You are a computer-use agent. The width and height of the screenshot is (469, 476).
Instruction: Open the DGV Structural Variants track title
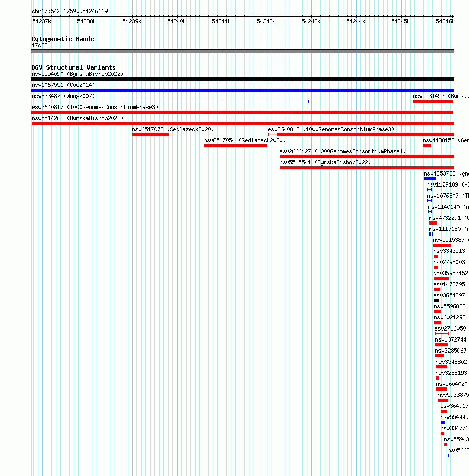click(x=74, y=67)
